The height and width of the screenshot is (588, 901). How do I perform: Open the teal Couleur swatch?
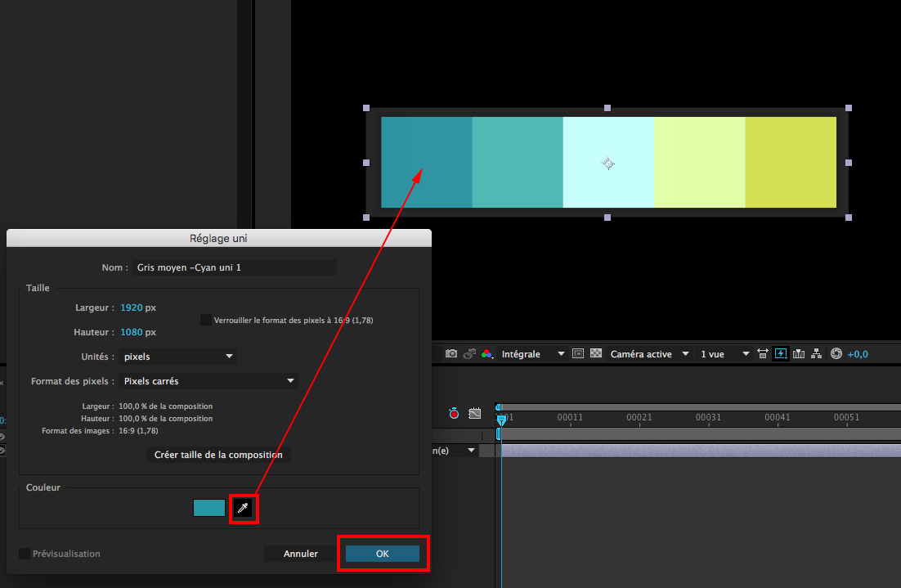[x=209, y=508]
